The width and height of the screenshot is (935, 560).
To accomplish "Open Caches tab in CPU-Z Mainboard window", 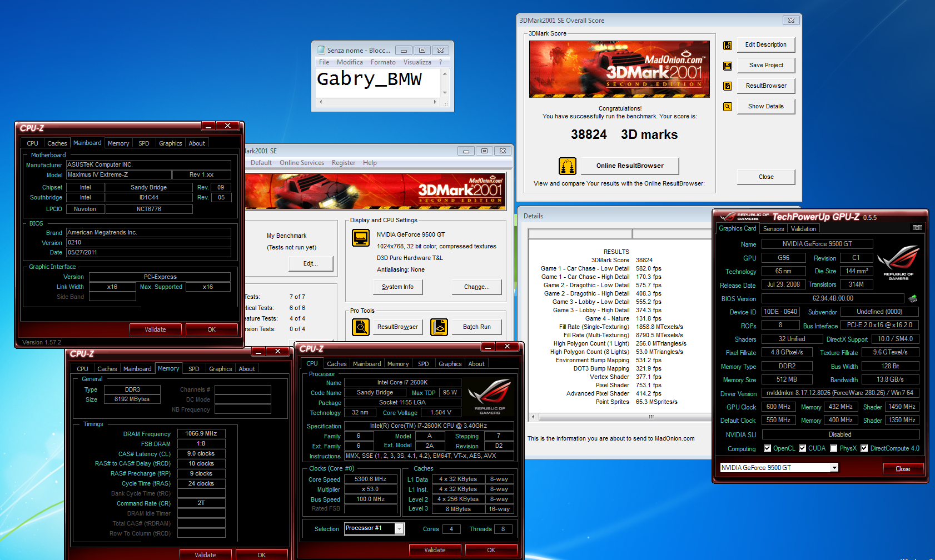I will coord(57,143).
